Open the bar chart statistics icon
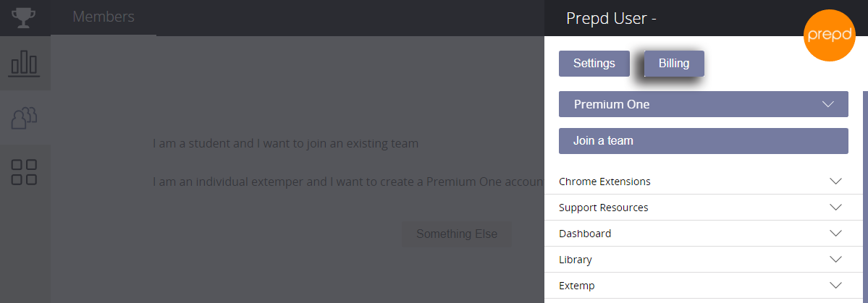 [25, 64]
